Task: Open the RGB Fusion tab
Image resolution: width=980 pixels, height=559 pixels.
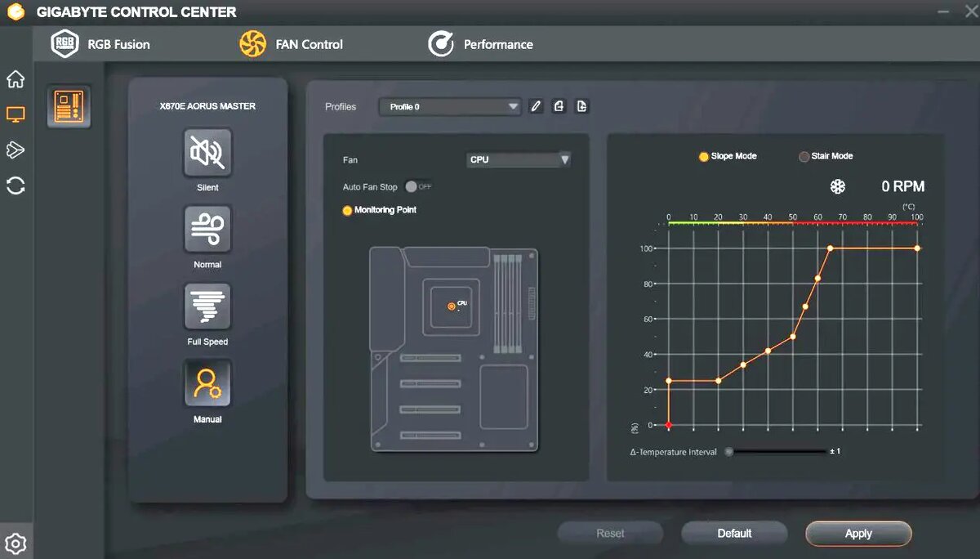Action: click(100, 44)
